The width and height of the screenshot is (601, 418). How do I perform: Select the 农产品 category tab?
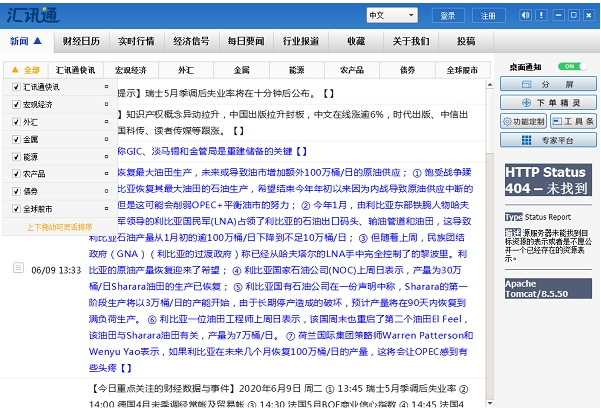(x=352, y=70)
